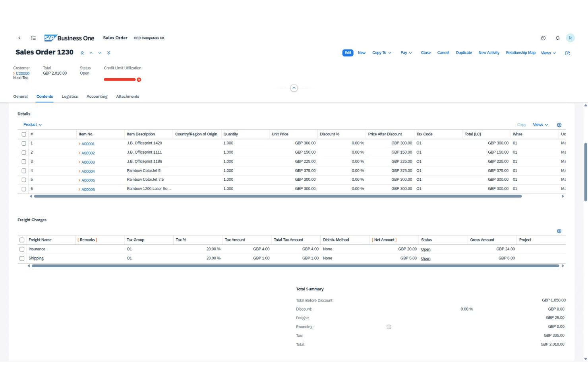Open the notifications bell

[x=557, y=38]
